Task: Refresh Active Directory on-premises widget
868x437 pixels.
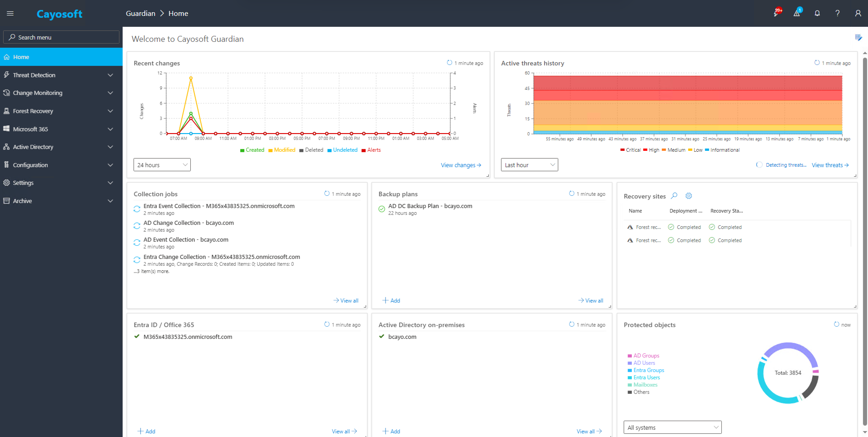Action: (571, 324)
